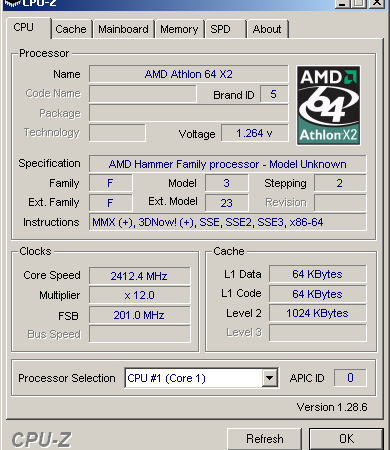The width and height of the screenshot is (390, 450).
Task: Click the Instructions field listing MMX, SSE
Action: pos(228,222)
